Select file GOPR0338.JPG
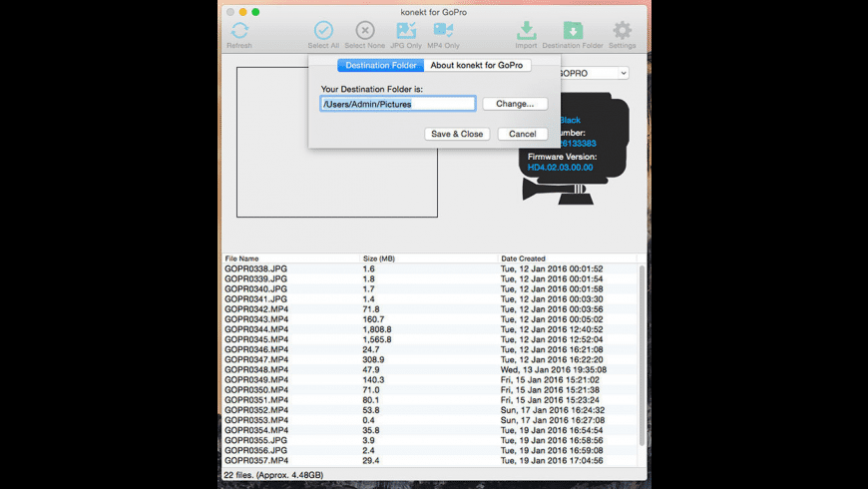The width and height of the screenshot is (868, 489). click(x=255, y=268)
